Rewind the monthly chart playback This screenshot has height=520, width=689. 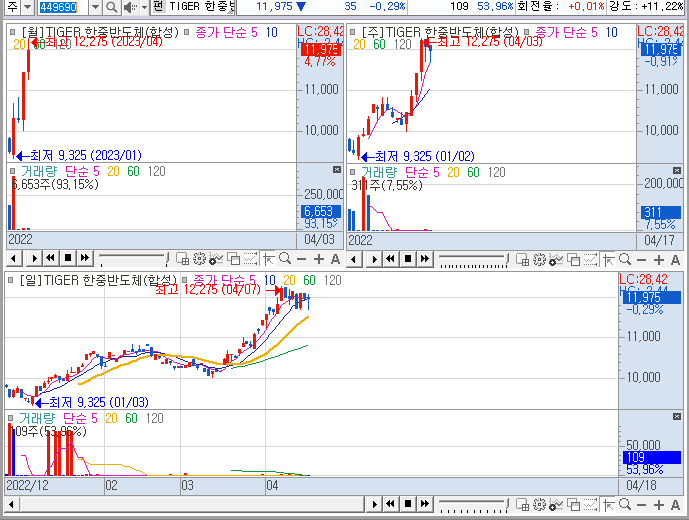[51, 258]
